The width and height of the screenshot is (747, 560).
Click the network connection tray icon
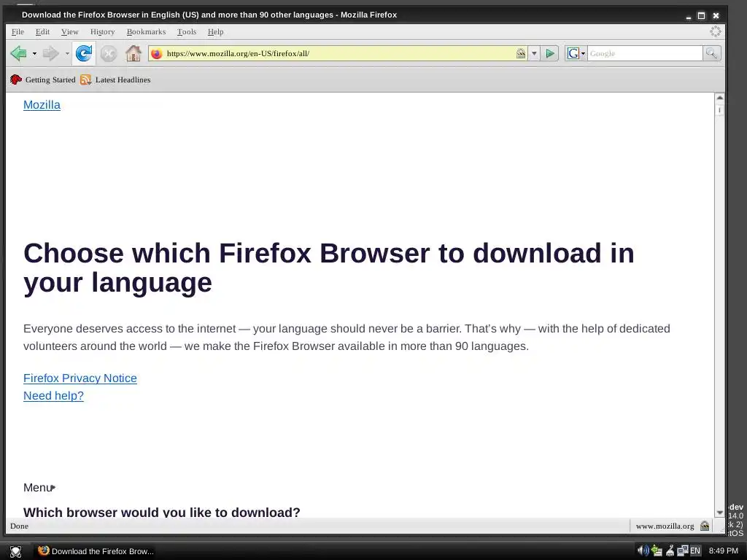[657, 551]
